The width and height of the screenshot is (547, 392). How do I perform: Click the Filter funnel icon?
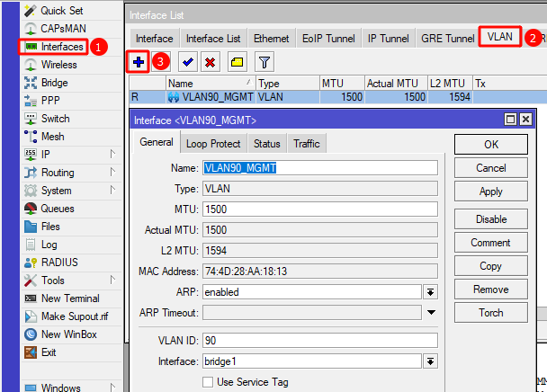265,62
